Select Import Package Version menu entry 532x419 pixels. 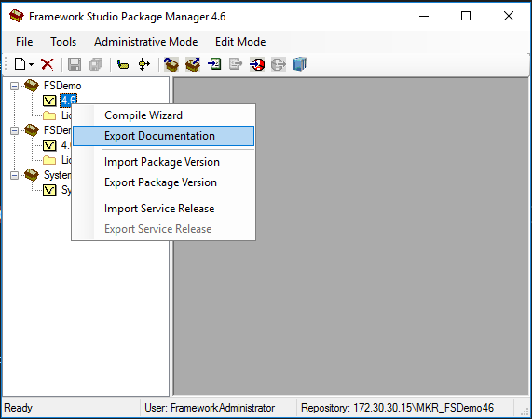(164, 162)
